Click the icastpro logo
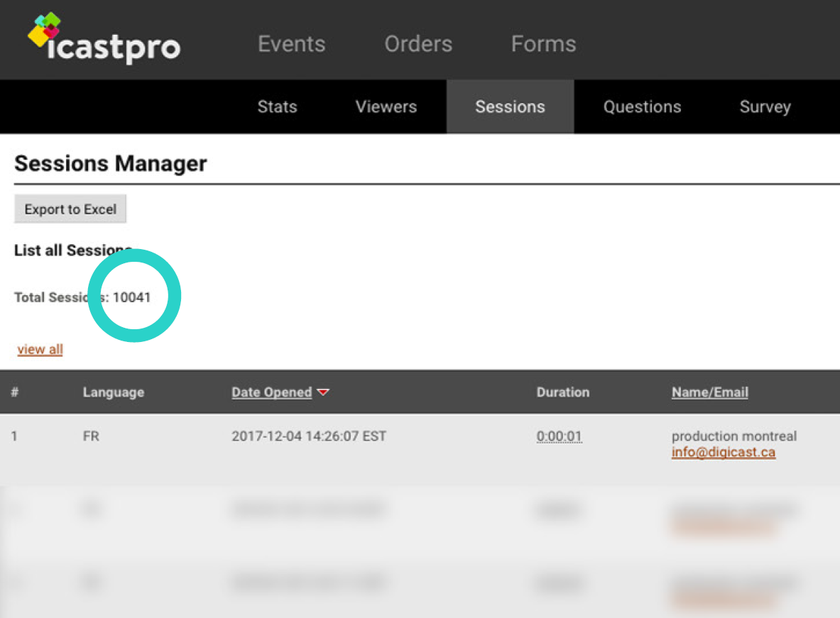The height and width of the screenshot is (618, 840). pyautogui.click(x=104, y=40)
